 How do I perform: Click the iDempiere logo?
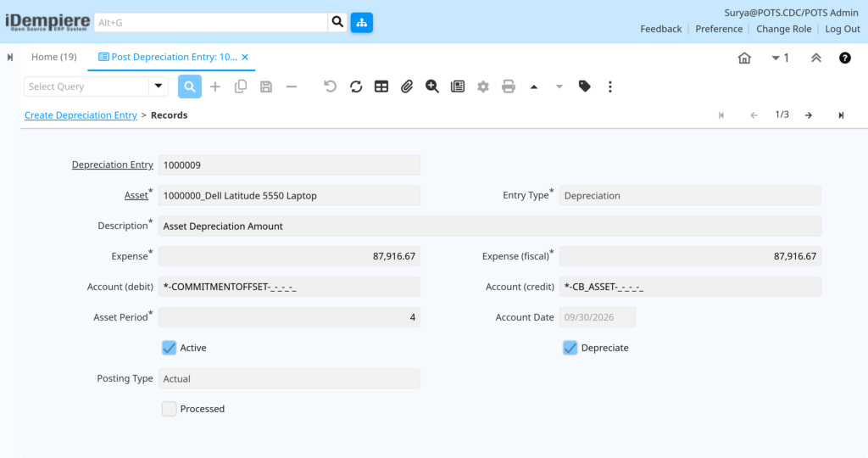(x=47, y=22)
